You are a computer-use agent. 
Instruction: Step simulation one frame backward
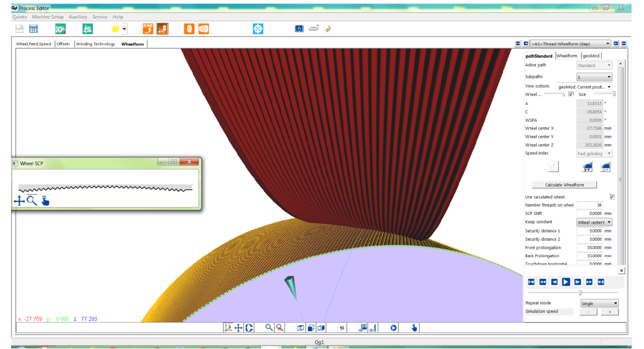click(554, 282)
